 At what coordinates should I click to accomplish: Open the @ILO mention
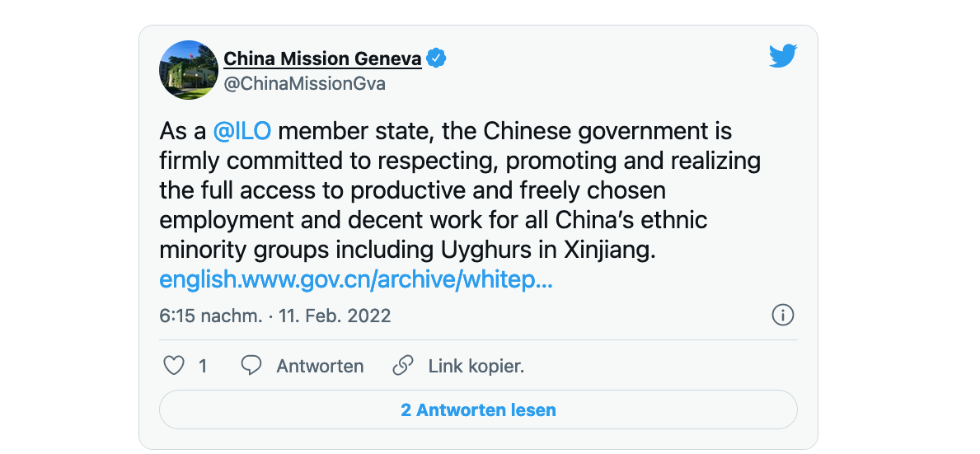(242, 131)
